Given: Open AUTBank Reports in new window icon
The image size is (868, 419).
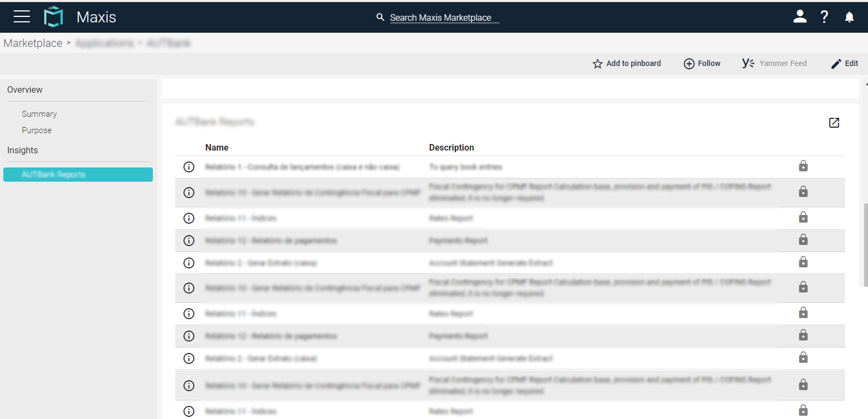Looking at the screenshot, I should 834,123.
